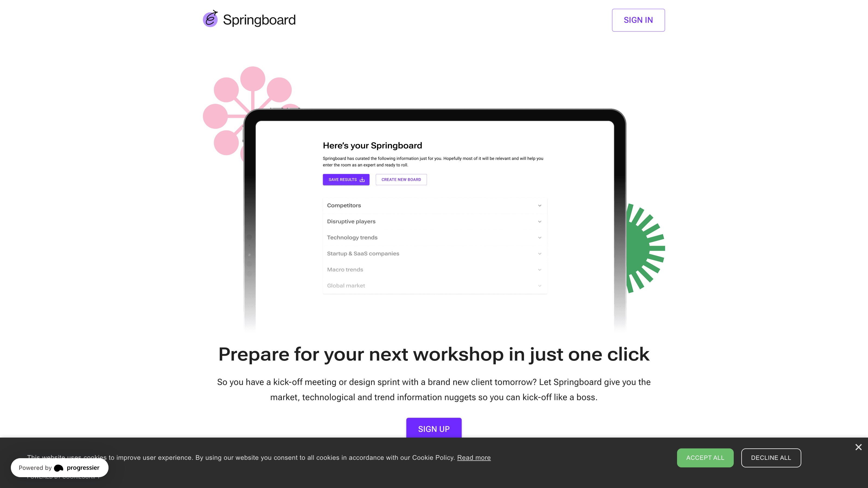Click SAVE RESULTS button in board
This screenshot has height=488, width=868.
pyautogui.click(x=346, y=179)
